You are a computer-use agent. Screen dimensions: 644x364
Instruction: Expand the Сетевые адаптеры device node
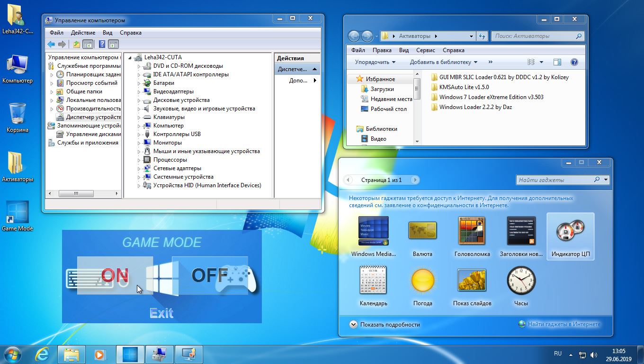click(x=139, y=168)
